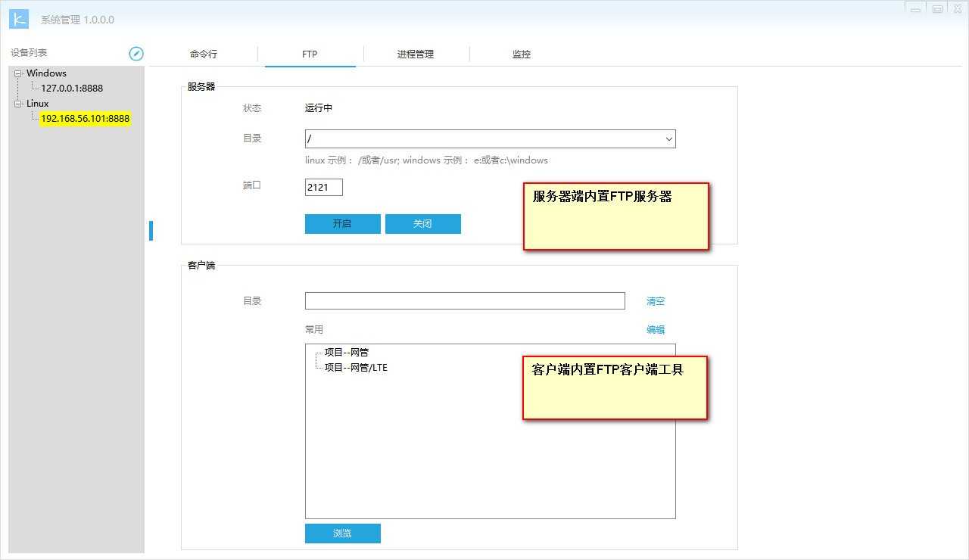Open the 监控 tab
This screenshot has height=560, width=969.
point(522,54)
